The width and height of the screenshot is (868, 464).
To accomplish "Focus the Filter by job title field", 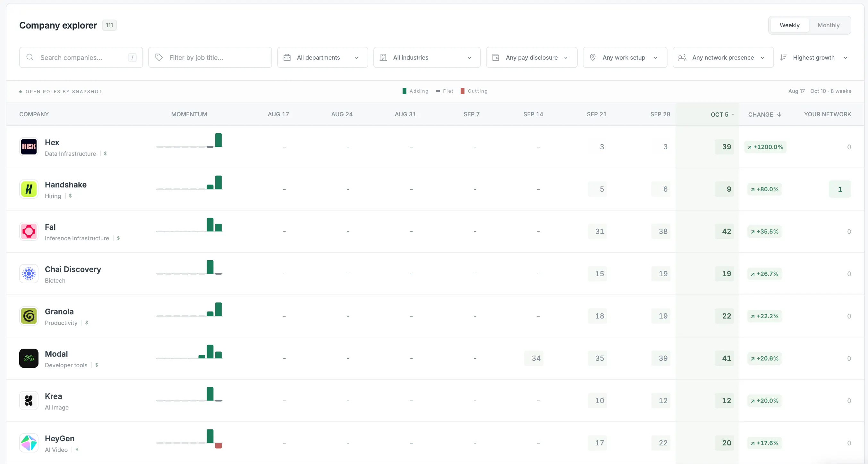I will click(x=210, y=58).
